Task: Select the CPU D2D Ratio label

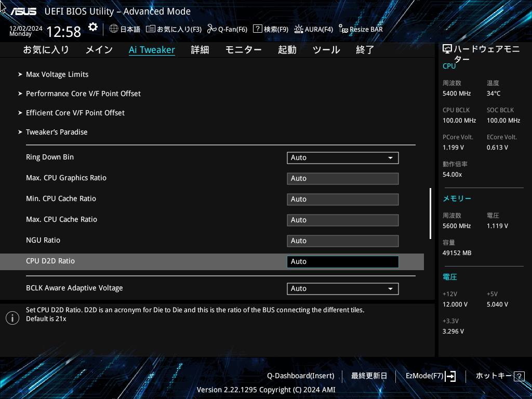Action: pos(50,261)
